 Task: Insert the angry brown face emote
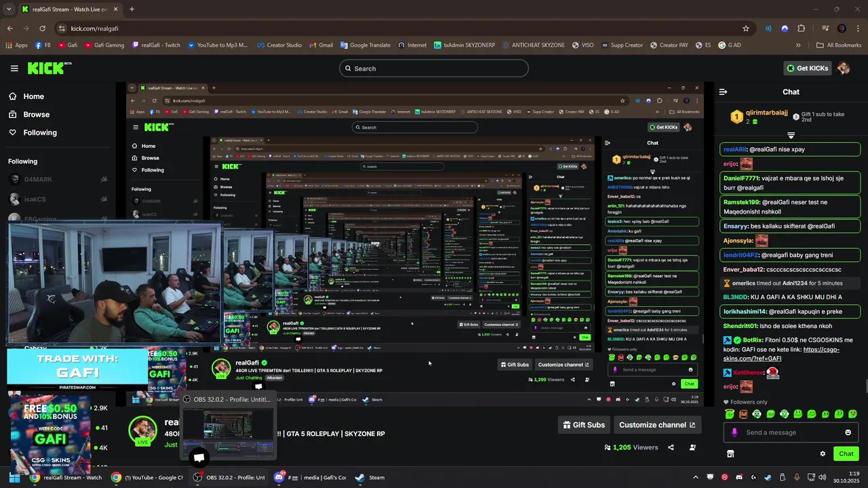click(x=743, y=414)
